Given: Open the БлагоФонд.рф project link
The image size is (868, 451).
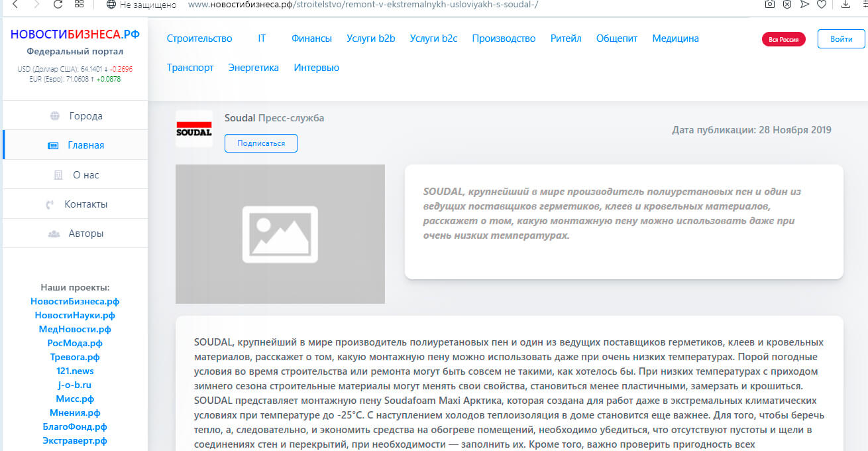Looking at the screenshot, I should pos(75,426).
